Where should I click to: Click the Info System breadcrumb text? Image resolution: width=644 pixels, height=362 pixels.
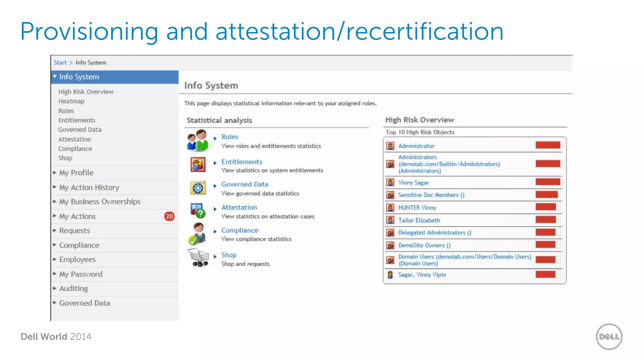[91, 63]
